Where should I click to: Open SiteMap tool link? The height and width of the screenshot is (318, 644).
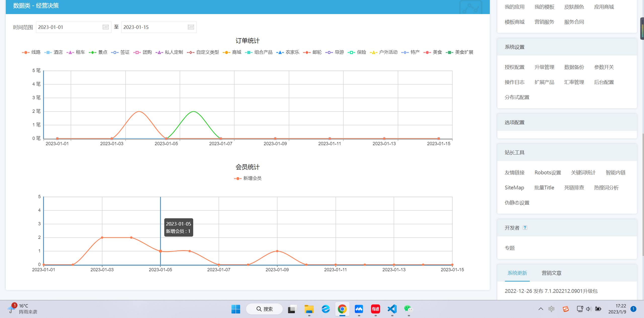[514, 188]
